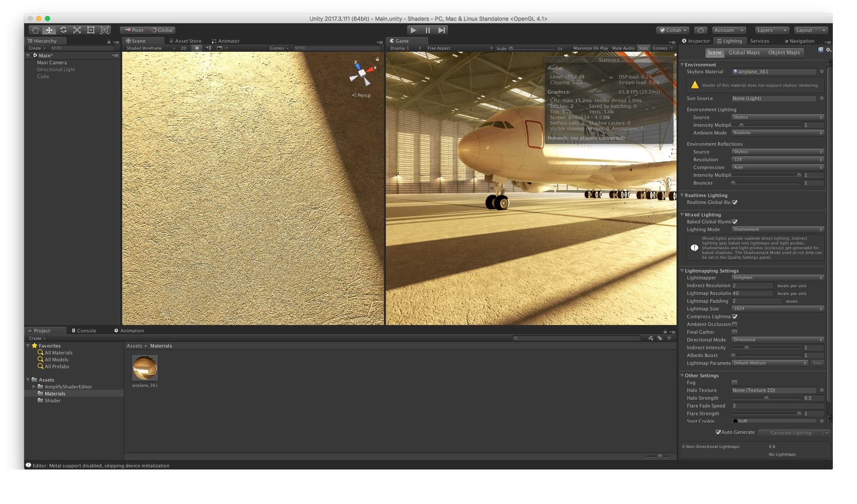The width and height of the screenshot is (857, 504).
Task: Select the airplane_361 material thumbnail
Action: [145, 368]
